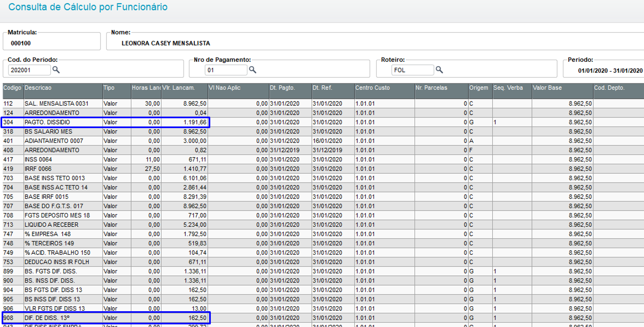Select row BS. FGTS DIF. DISS.
The height and width of the screenshot is (327, 644).
[323, 271]
